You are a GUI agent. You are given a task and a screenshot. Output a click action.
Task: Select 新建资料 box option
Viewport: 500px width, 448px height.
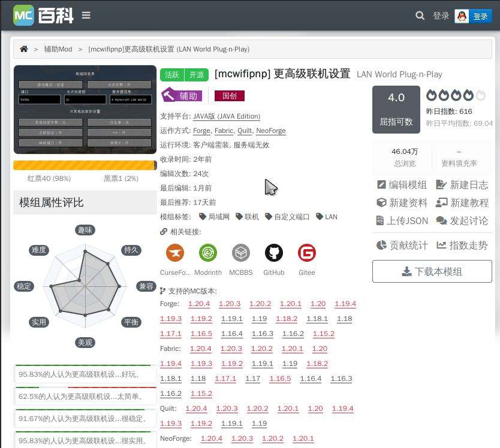(x=402, y=202)
